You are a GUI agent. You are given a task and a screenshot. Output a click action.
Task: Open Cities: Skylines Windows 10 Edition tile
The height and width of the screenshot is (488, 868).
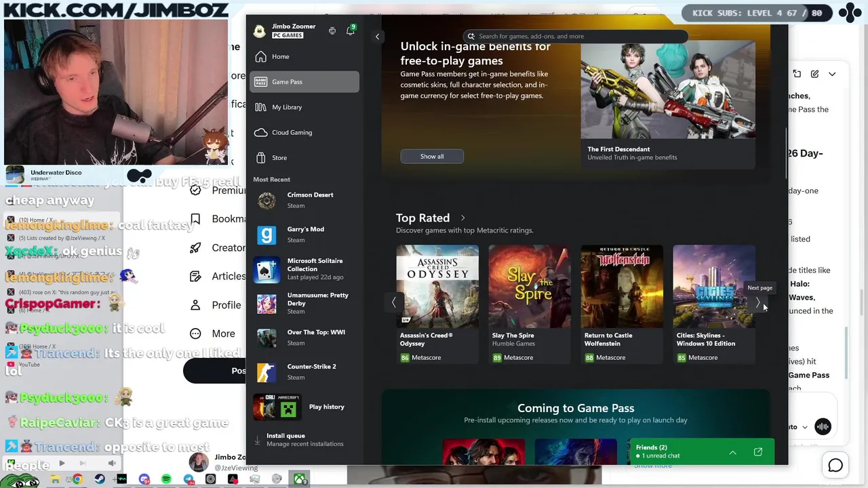tap(714, 304)
